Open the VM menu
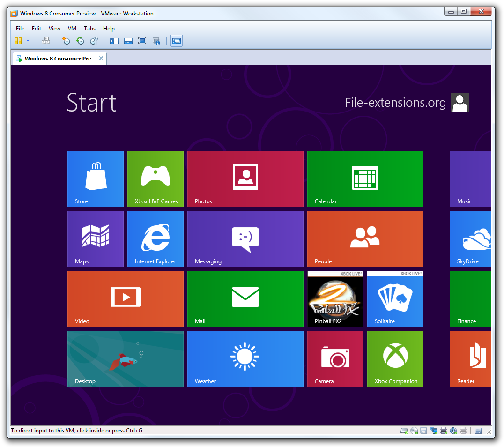Screen dimensions: 504x447 click(x=72, y=29)
